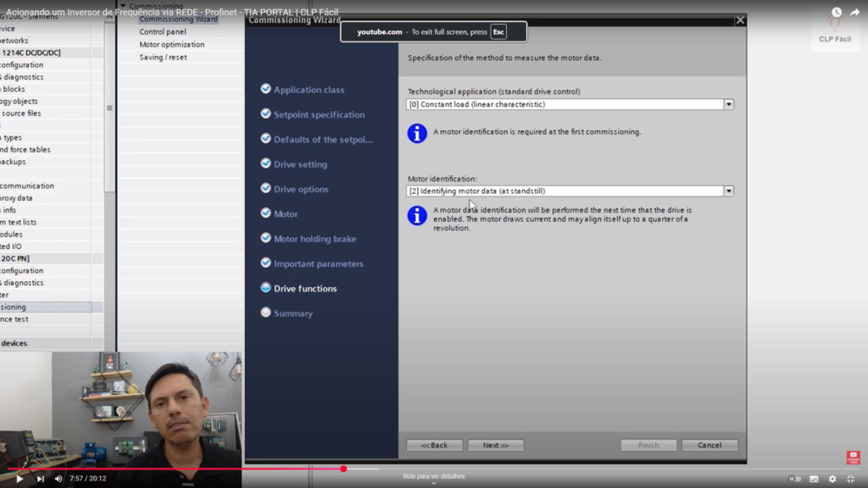Open proxy data project tree item
This screenshot has width=868, height=488.
(17, 197)
